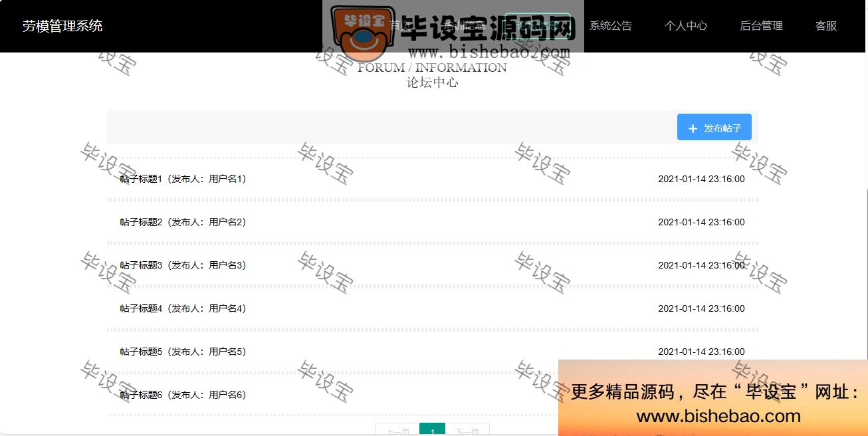Click the date next to 帖子标题5
This screenshot has width=868, height=436.
pyautogui.click(x=701, y=352)
